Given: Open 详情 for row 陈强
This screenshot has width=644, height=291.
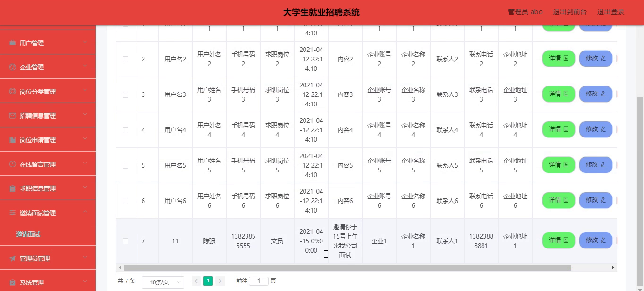Looking at the screenshot, I should point(559,240).
